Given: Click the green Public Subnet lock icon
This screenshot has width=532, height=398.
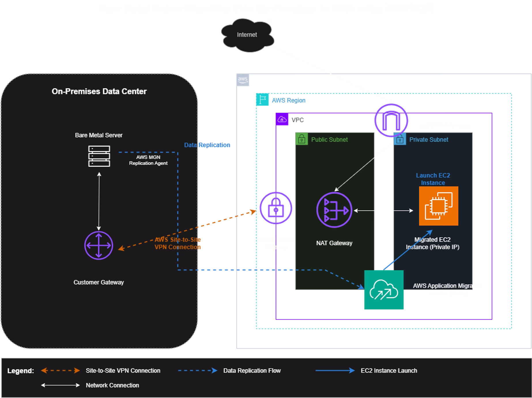Looking at the screenshot, I should [301, 139].
